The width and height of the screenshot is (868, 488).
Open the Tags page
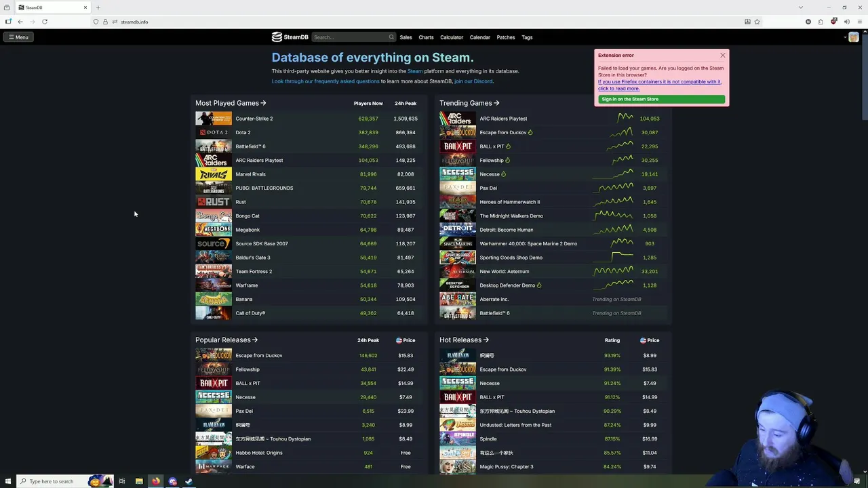(x=527, y=37)
